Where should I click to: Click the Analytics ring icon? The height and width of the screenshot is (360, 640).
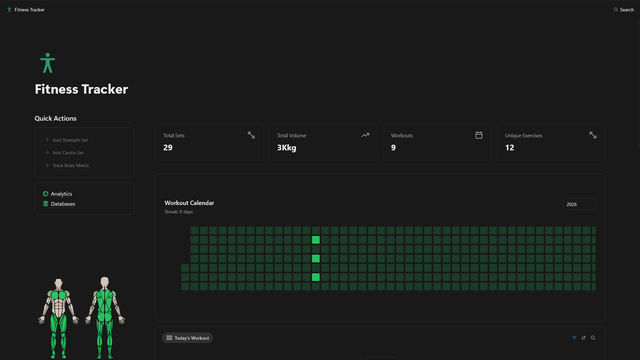pos(45,194)
